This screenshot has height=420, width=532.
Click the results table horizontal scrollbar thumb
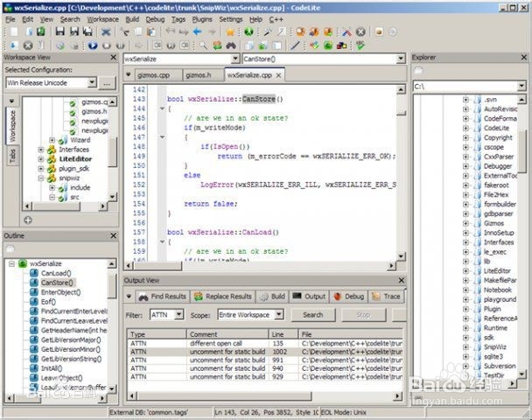coord(224,395)
